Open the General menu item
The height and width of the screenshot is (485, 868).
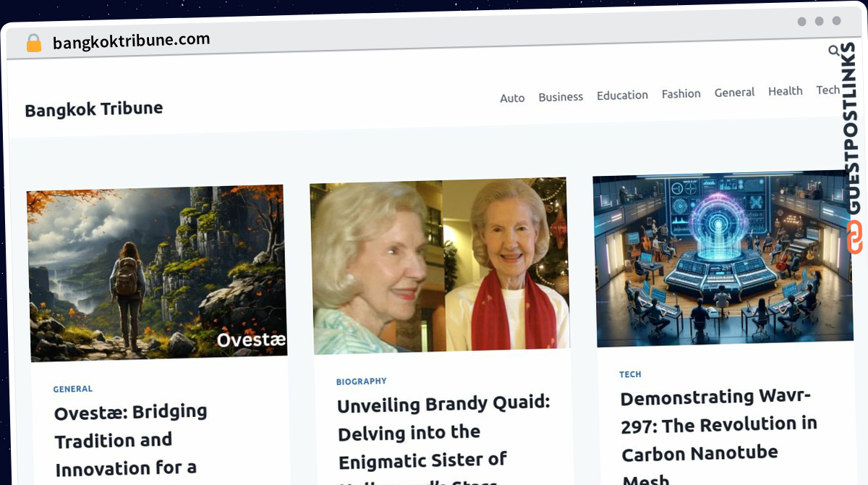click(x=734, y=92)
